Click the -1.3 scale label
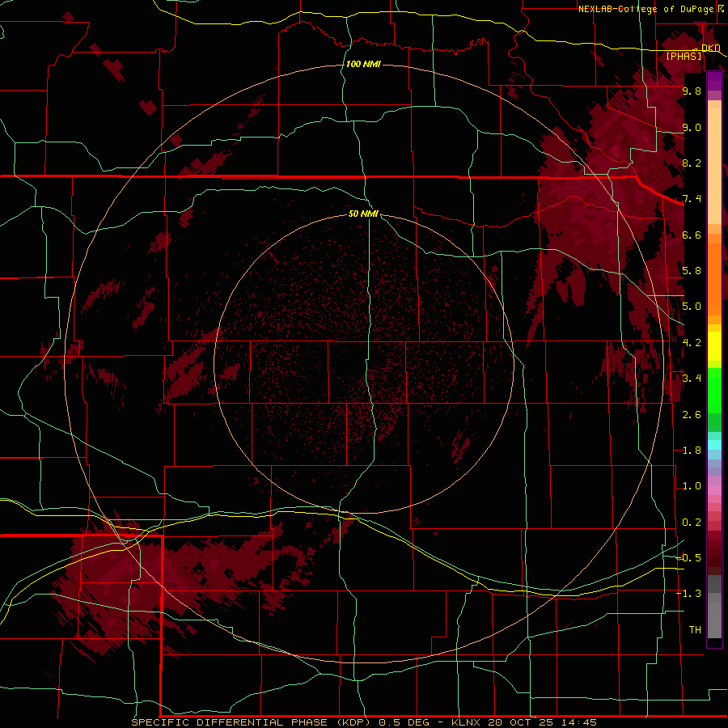The width and height of the screenshot is (728, 728). [689, 594]
